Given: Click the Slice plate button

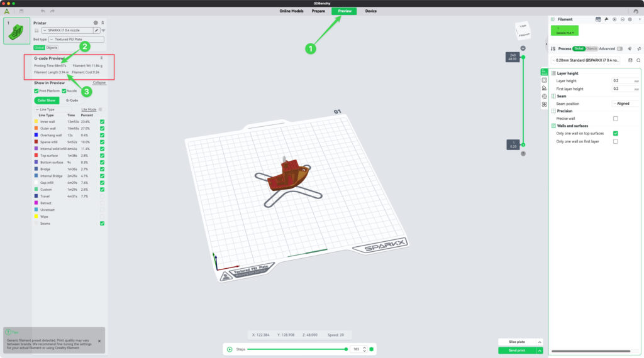Looking at the screenshot, I should pyautogui.click(x=516, y=342).
